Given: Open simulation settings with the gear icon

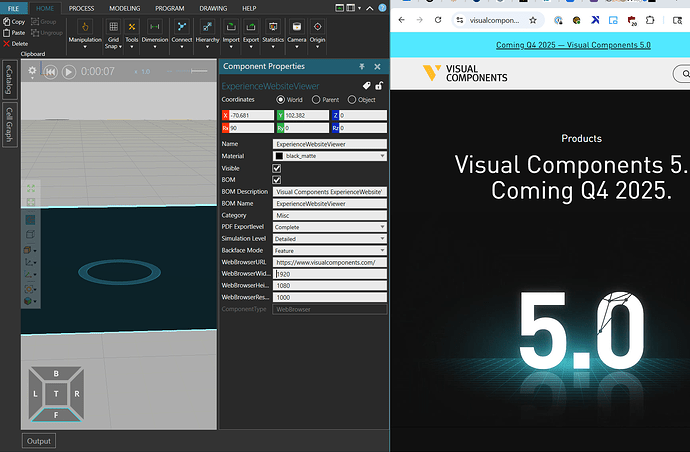Looking at the screenshot, I should pyautogui.click(x=32, y=71).
